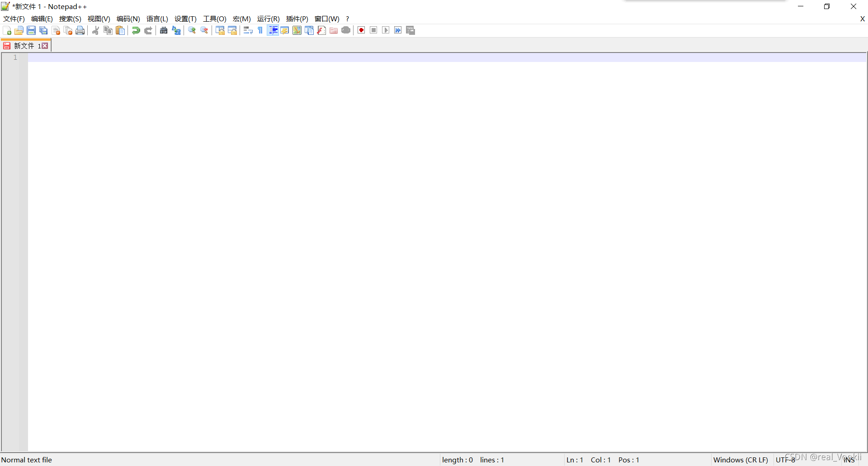Screen dimensions: 868x466
Task: Click Windows (CR LF) line ending status
Action: coord(741,460)
